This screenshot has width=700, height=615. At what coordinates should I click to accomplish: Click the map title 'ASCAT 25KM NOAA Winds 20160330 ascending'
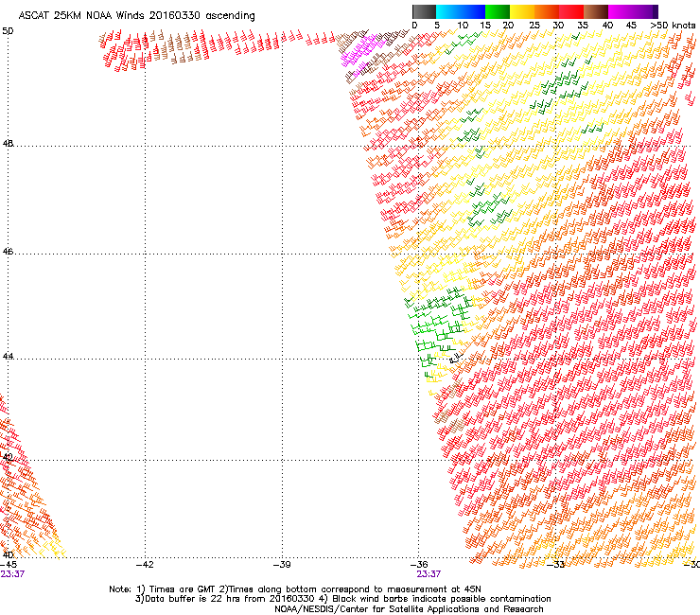136,16
